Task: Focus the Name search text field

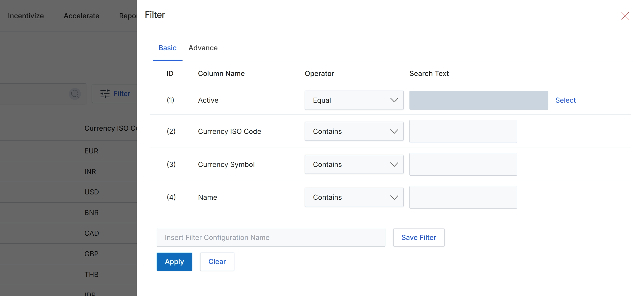Action: pyautogui.click(x=463, y=197)
